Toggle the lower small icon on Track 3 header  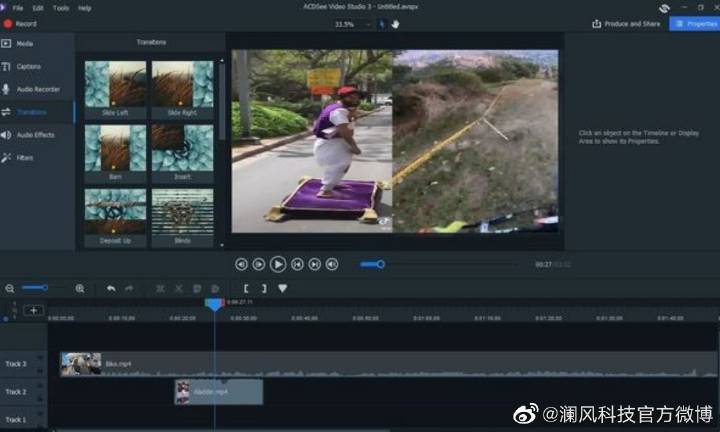(x=40, y=371)
